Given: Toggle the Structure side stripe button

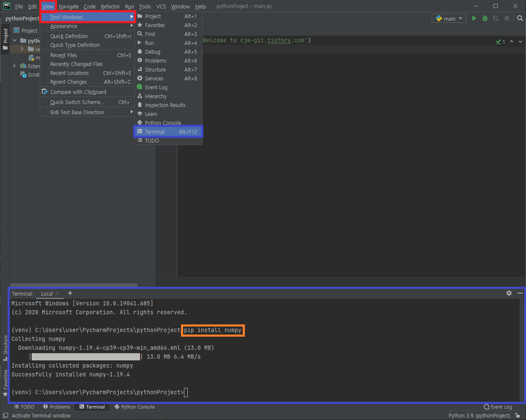Looking at the screenshot, I should (5, 348).
